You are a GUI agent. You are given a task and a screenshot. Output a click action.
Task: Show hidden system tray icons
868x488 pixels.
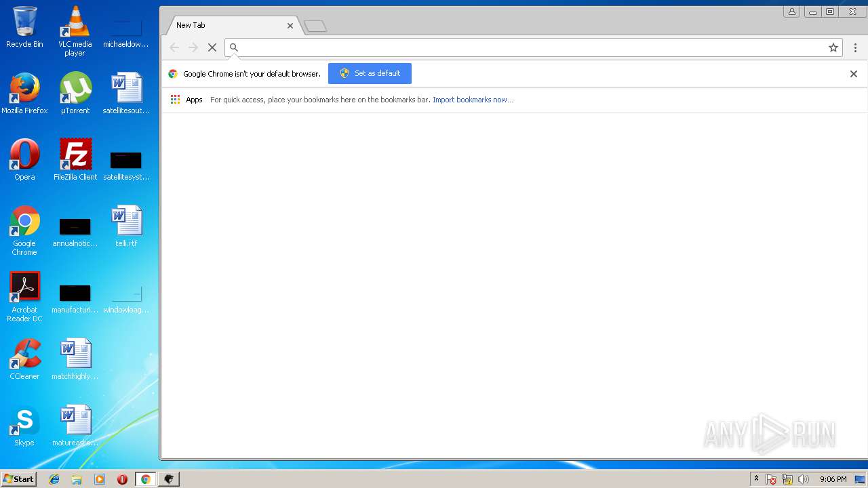coord(756,479)
